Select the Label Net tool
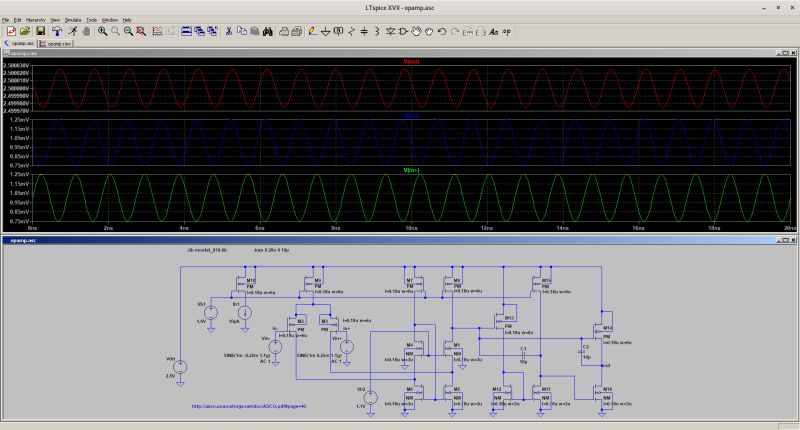The image size is (800, 430). [338, 32]
